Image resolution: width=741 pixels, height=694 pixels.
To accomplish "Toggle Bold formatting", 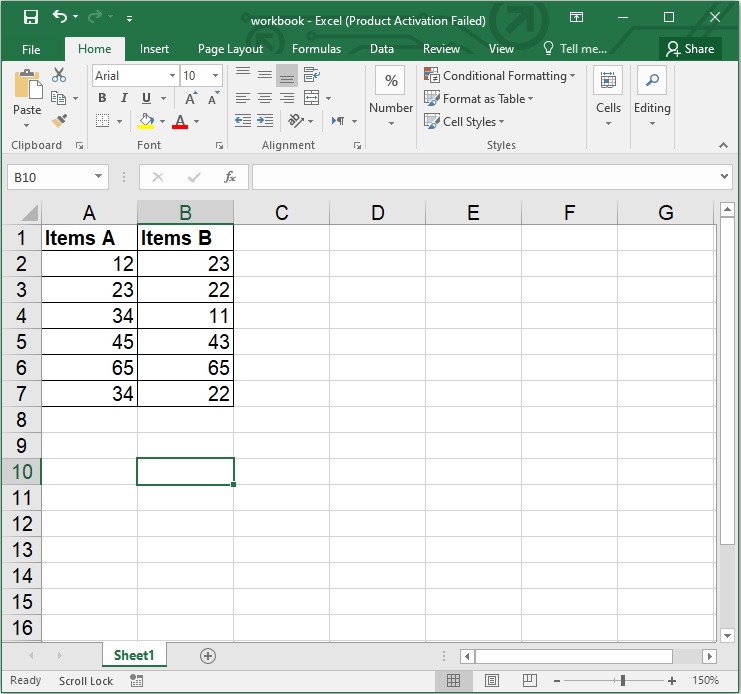I will pos(102,98).
